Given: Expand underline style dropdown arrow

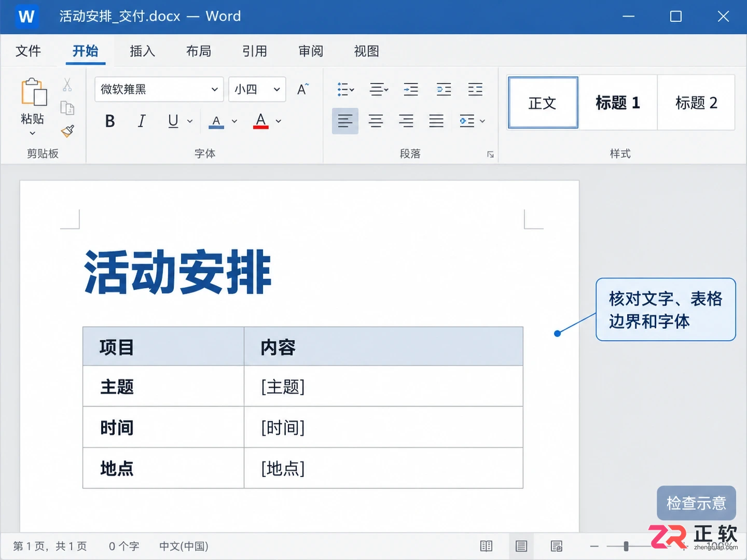Looking at the screenshot, I should coord(190,121).
